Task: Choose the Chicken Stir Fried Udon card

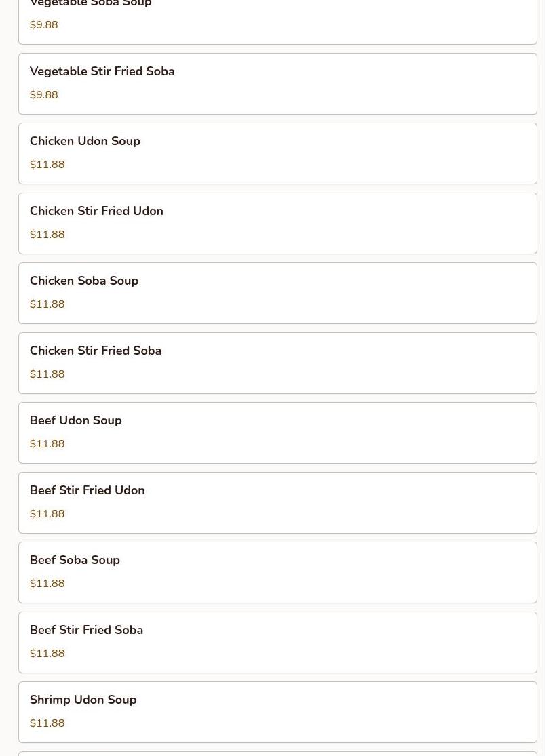Action: coord(277,223)
